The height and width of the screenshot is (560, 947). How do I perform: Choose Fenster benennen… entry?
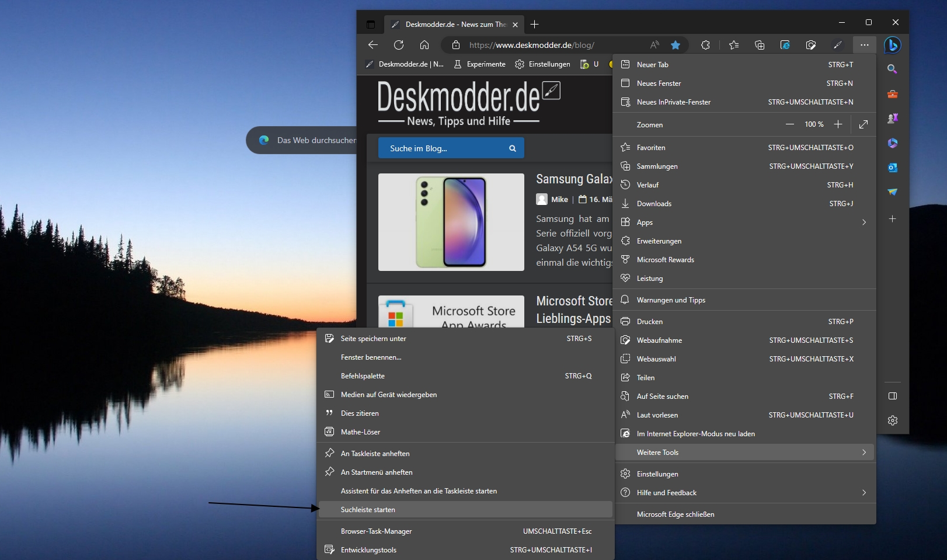click(465, 357)
